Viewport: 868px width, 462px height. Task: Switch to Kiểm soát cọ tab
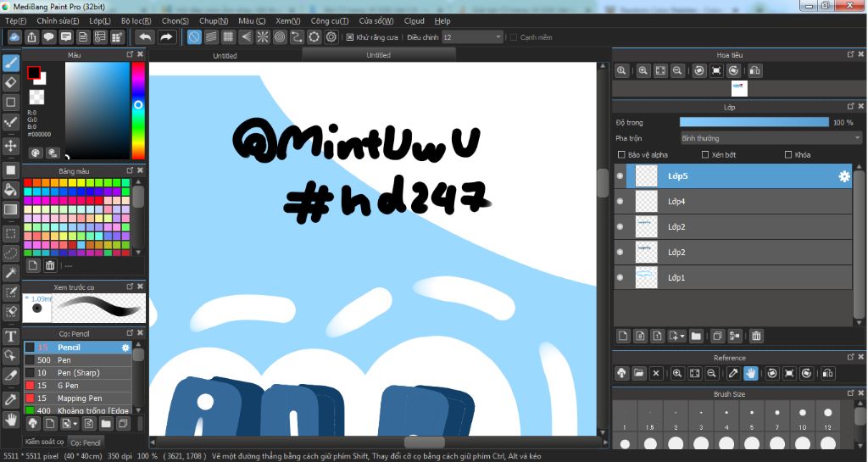[44, 442]
